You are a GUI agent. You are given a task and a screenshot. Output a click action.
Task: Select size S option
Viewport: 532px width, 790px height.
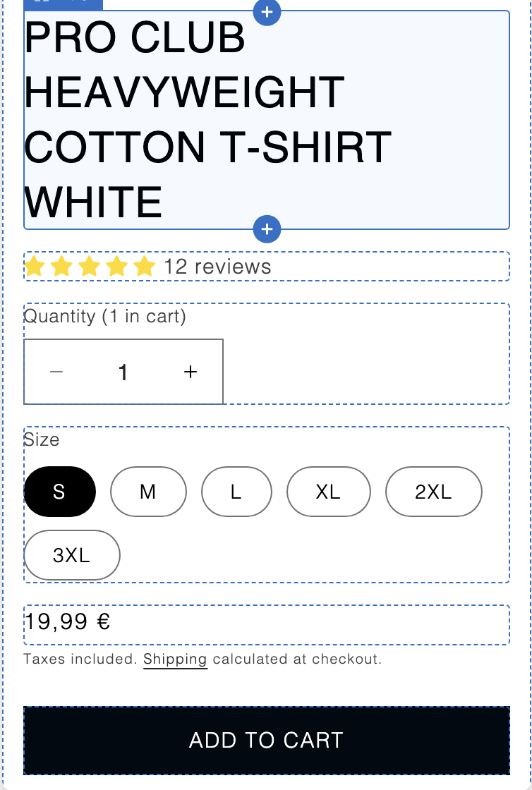coord(59,492)
